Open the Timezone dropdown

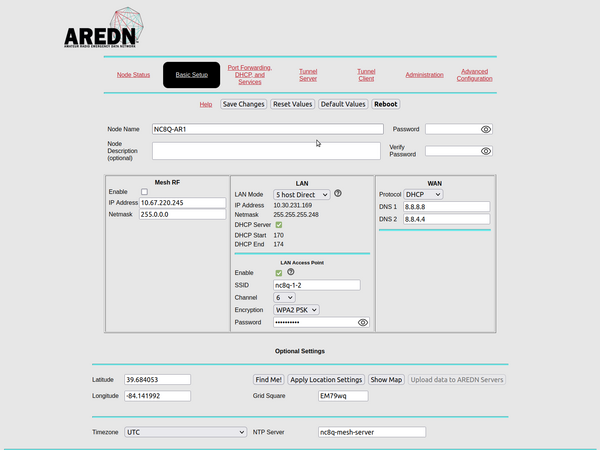point(185,432)
